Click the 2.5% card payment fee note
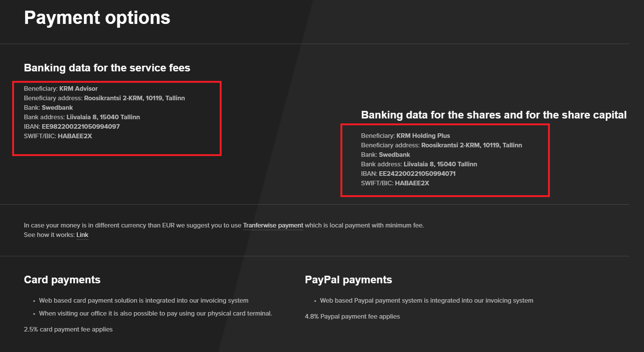Screen dimensions: 644x352 [68, 329]
